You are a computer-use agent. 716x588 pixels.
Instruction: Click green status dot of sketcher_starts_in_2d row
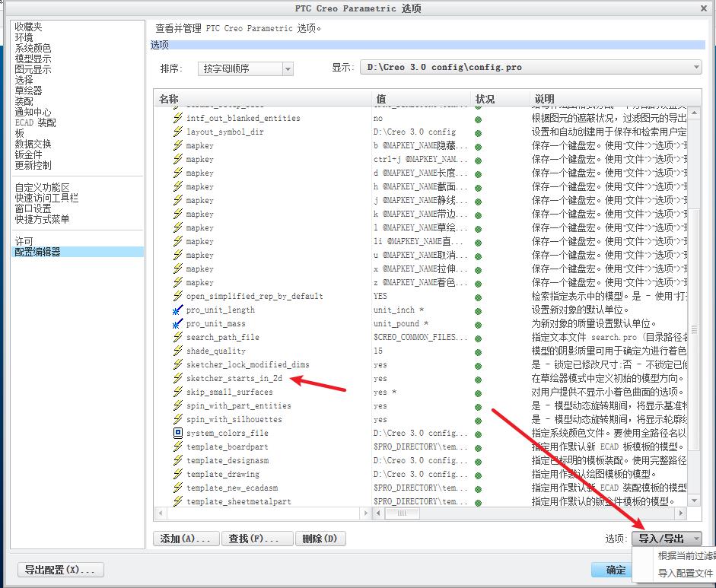click(x=478, y=380)
